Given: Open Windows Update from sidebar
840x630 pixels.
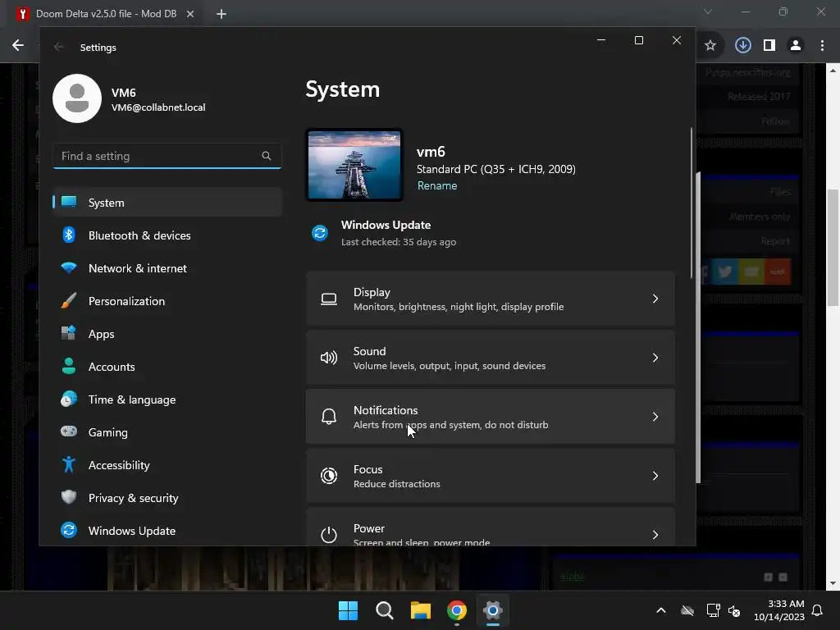Looking at the screenshot, I should (167, 531).
